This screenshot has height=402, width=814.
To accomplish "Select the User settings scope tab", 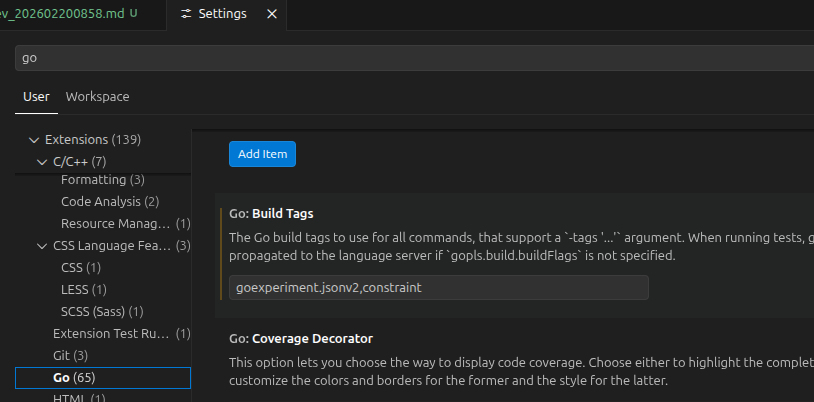I will [36, 97].
